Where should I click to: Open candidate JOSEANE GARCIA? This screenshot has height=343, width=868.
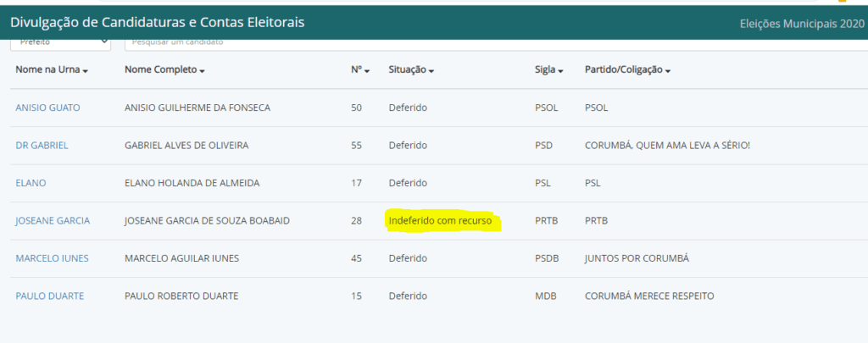[x=53, y=221]
